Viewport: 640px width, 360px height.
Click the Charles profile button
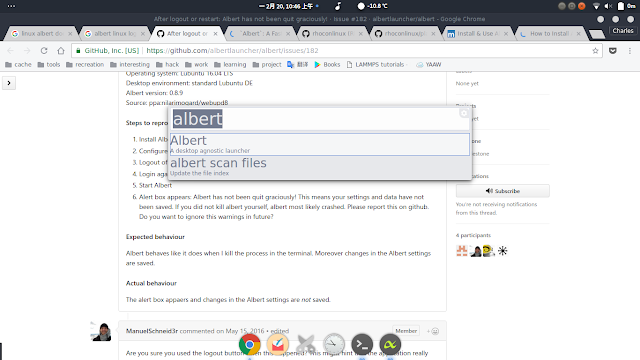[x=623, y=31]
